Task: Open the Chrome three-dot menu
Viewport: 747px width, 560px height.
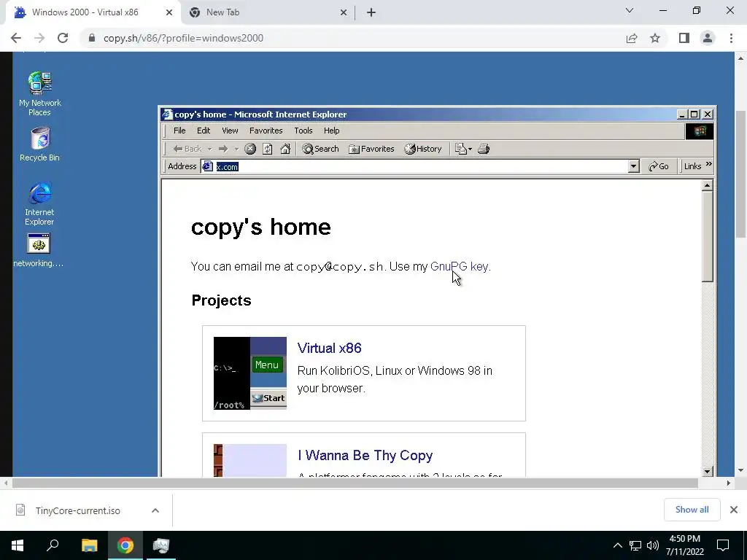Action: click(731, 38)
